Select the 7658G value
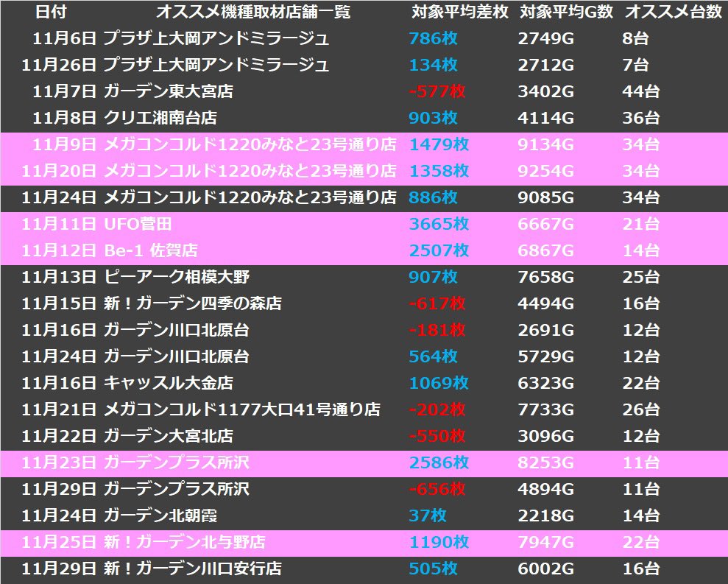This screenshot has width=728, height=584. (546, 277)
